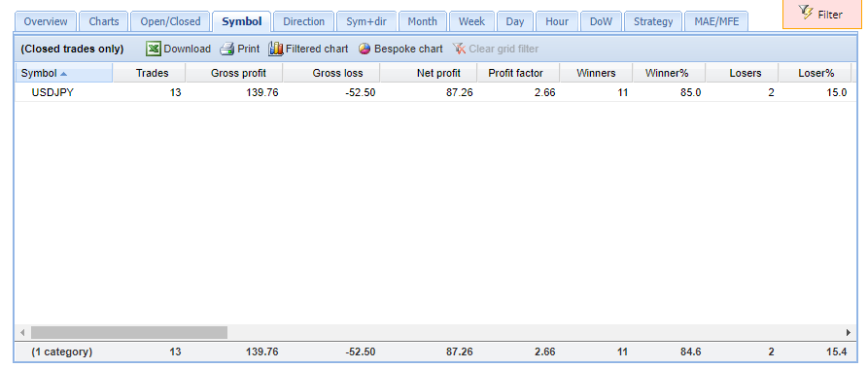868x368 pixels.
Task: Open the Filter button label
Action: [830, 15]
